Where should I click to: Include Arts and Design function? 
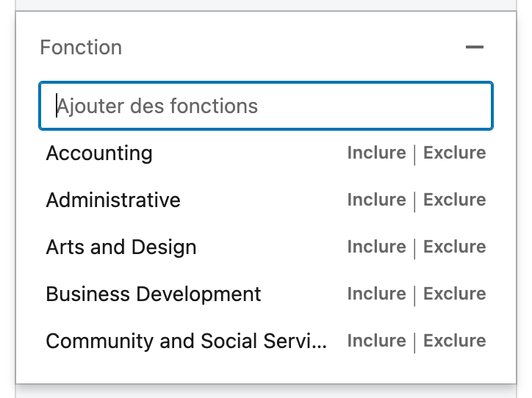[x=377, y=247]
